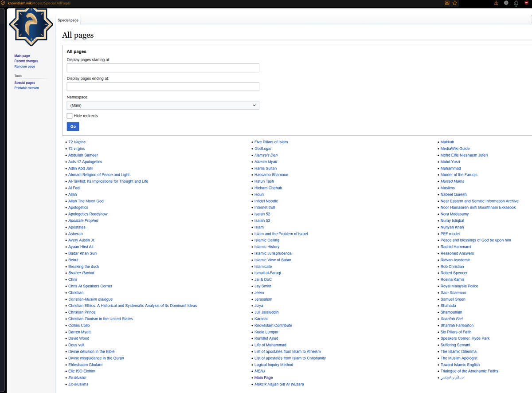Open the PEF model link
Image resolution: width=532 pixels, height=393 pixels.
coord(450,234)
